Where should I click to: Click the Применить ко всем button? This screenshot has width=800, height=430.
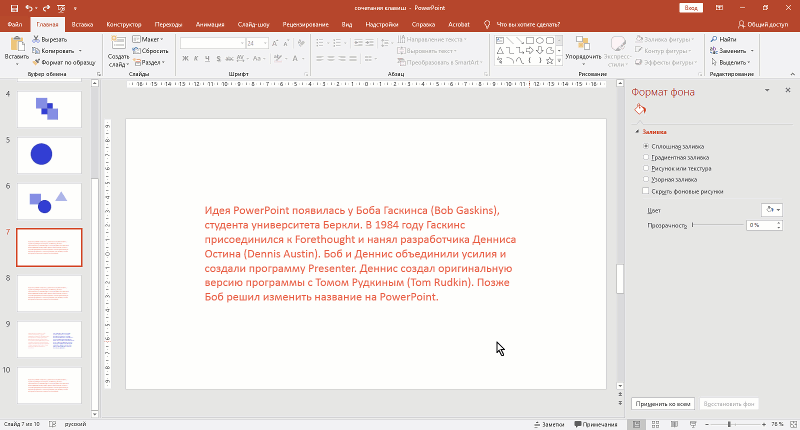point(663,403)
